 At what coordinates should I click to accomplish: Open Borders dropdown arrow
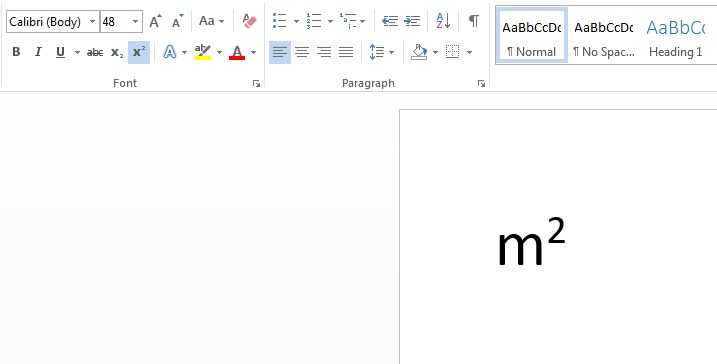(469, 52)
